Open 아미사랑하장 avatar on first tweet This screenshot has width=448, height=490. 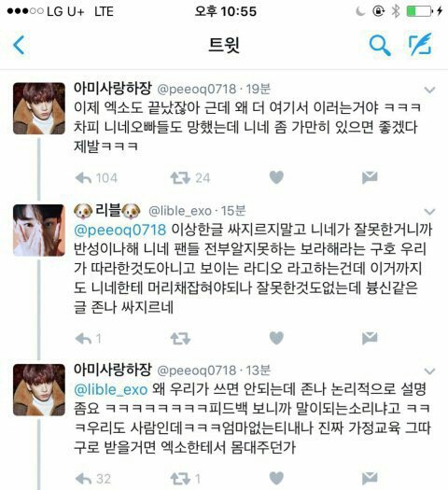tap(39, 108)
